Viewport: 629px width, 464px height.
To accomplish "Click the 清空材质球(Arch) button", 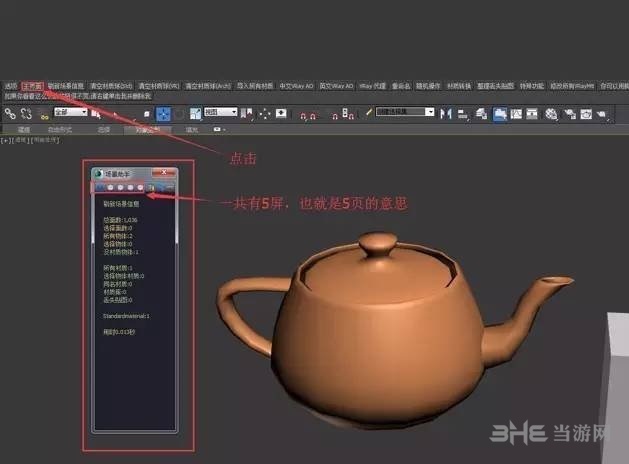I will pos(208,86).
